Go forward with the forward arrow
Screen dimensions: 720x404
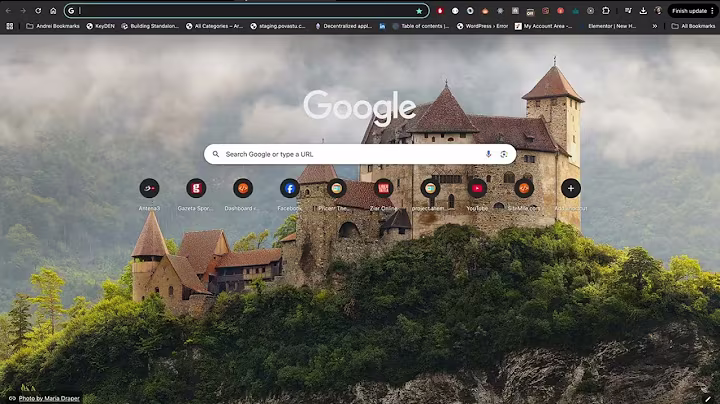point(23,11)
